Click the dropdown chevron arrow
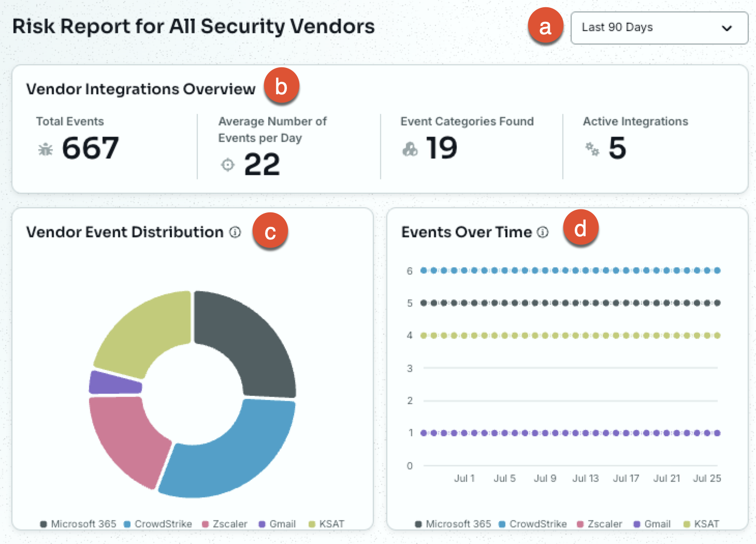Screen dimensions: 756x544 (x=727, y=28)
